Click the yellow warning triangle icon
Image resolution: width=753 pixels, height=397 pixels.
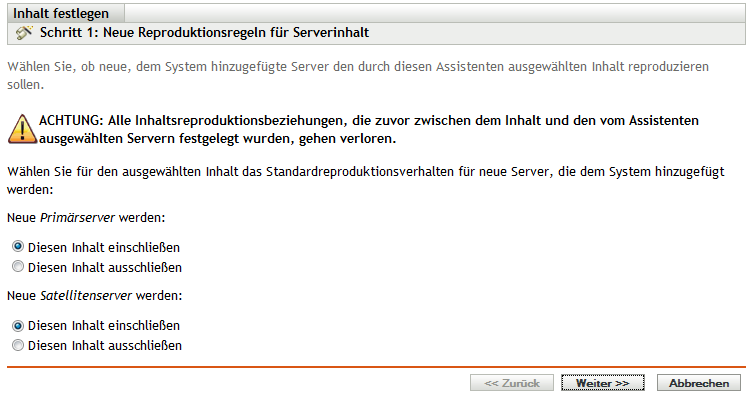tap(22, 129)
